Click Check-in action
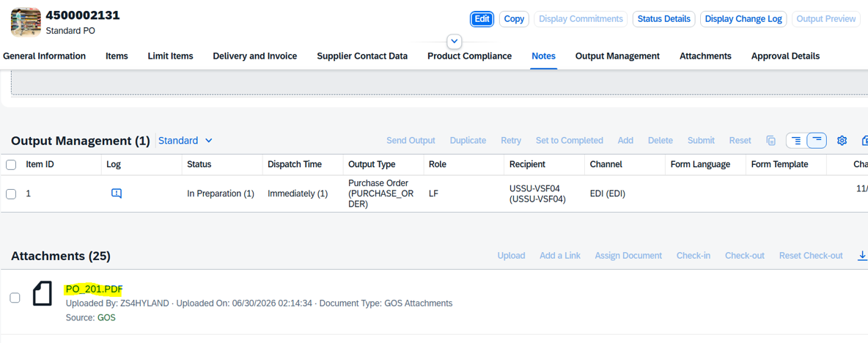 click(693, 256)
